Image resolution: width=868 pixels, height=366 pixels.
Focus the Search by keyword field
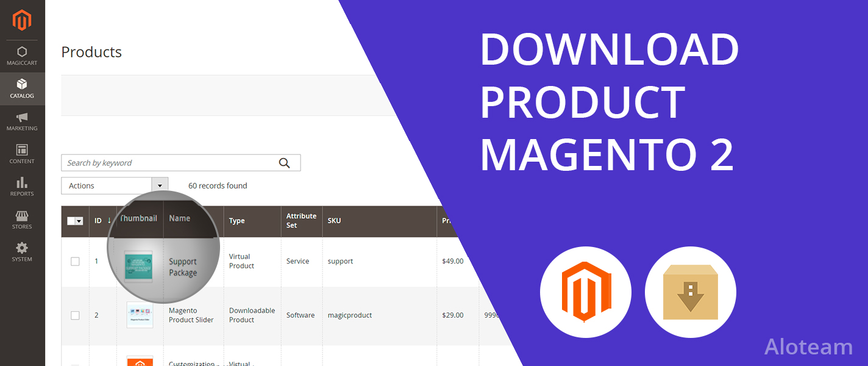[x=180, y=163]
